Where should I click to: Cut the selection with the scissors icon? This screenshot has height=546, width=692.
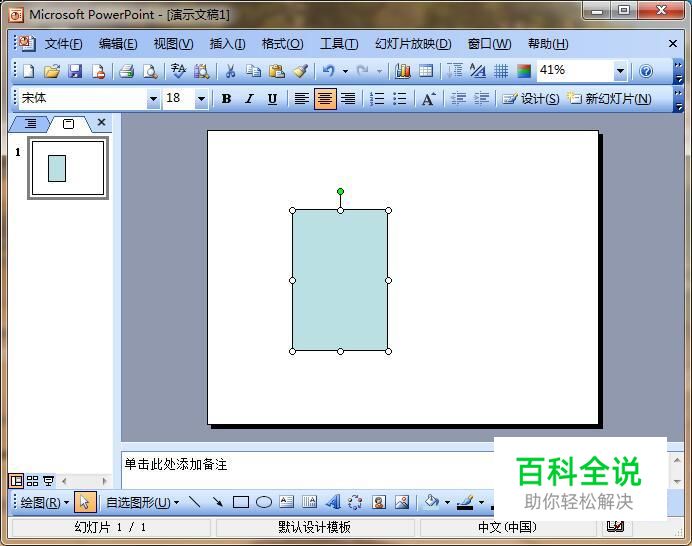pyautogui.click(x=230, y=71)
